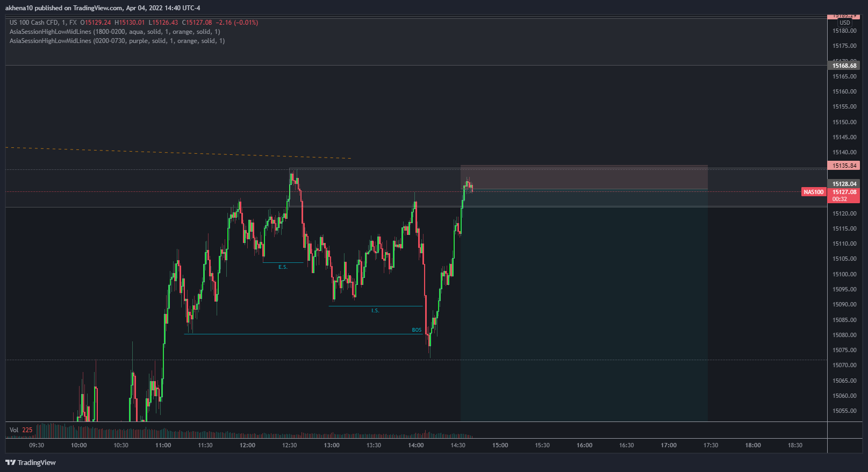Image resolution: width=868 pixels, height=472 pixels.
Task: Click the 15075.00 price axis label
Action: pos(844,350)
